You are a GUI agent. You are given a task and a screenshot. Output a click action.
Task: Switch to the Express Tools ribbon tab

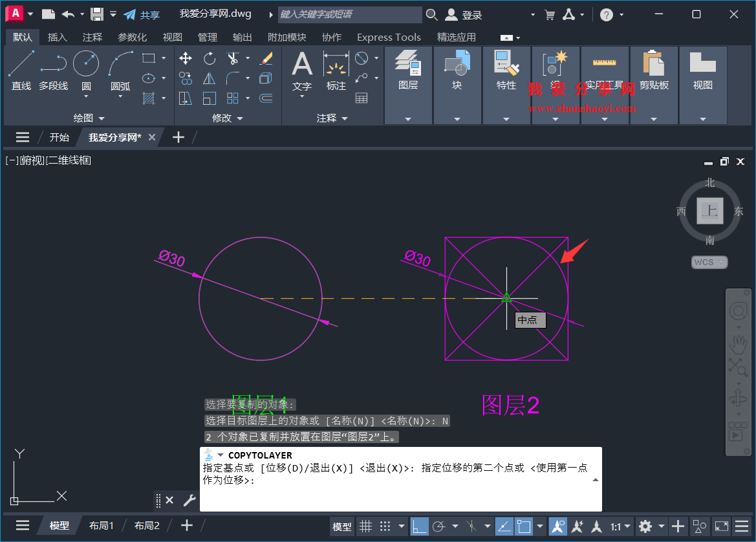389,37
